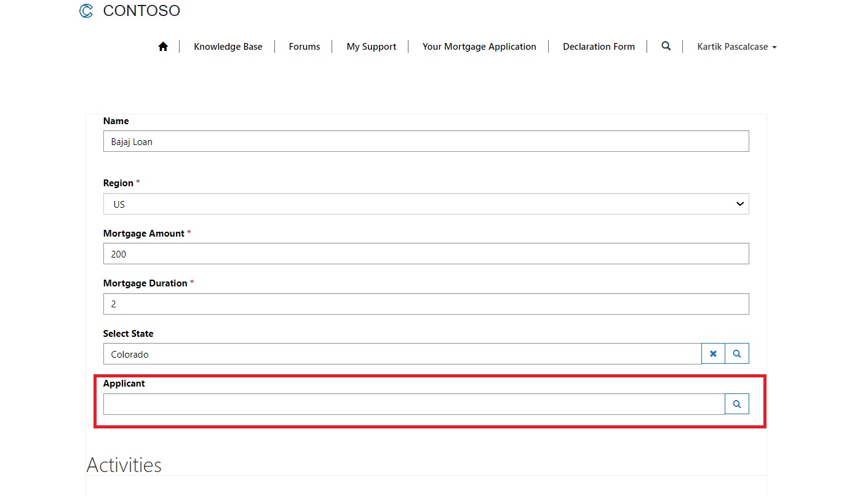The image size is (868, 496).
Task: Open lookup search for Select State
Action: coord(737,354)
